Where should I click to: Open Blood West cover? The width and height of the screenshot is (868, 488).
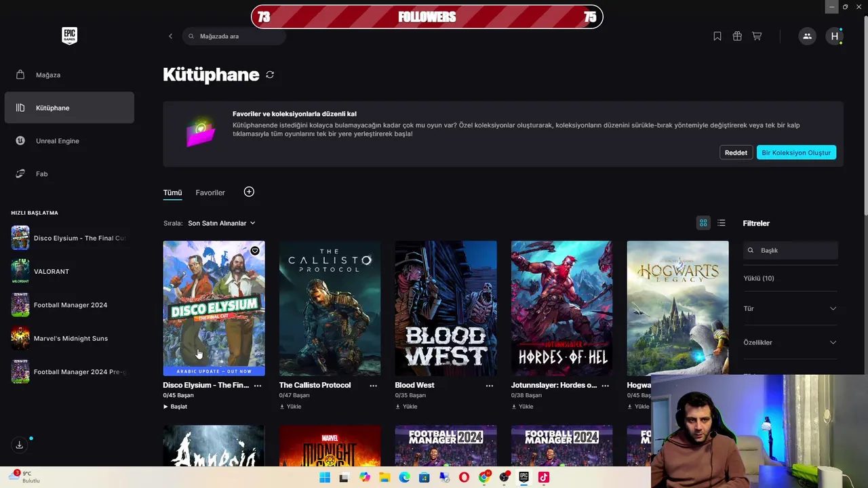coord(446,308)
